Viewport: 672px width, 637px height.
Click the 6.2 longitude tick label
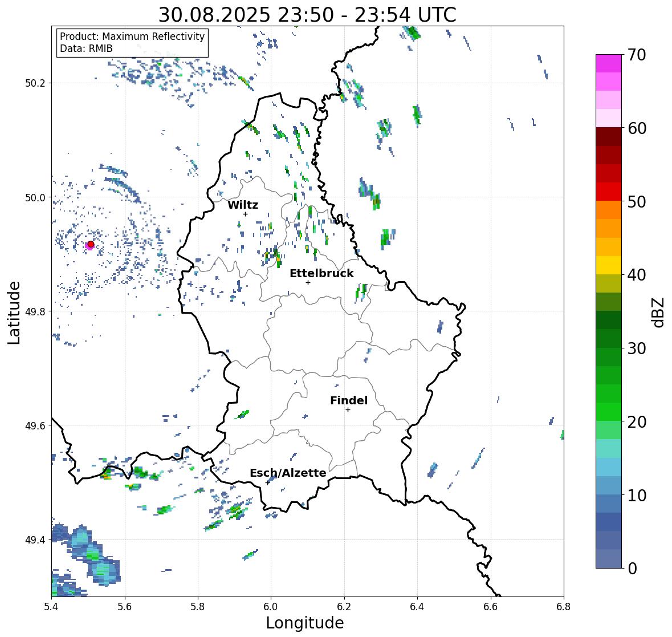coord(344,607)
